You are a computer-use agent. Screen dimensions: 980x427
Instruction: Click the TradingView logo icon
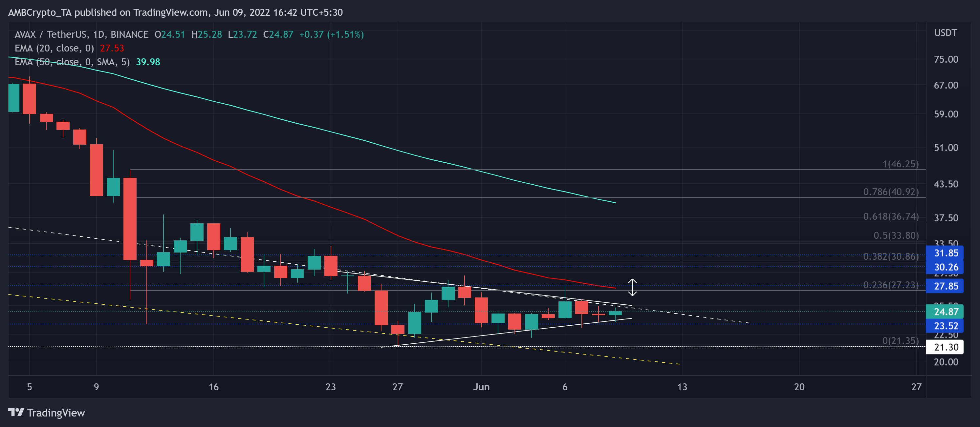point(16,412)
